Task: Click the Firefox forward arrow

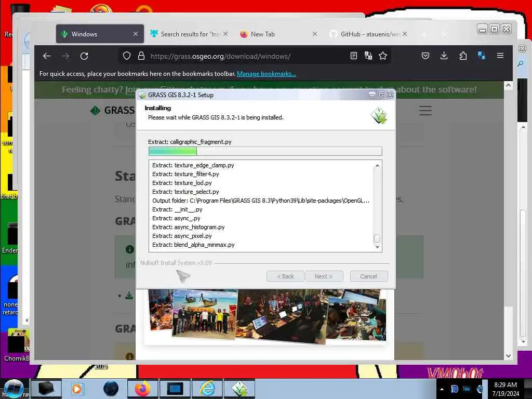Action: [x=65, y=56]
